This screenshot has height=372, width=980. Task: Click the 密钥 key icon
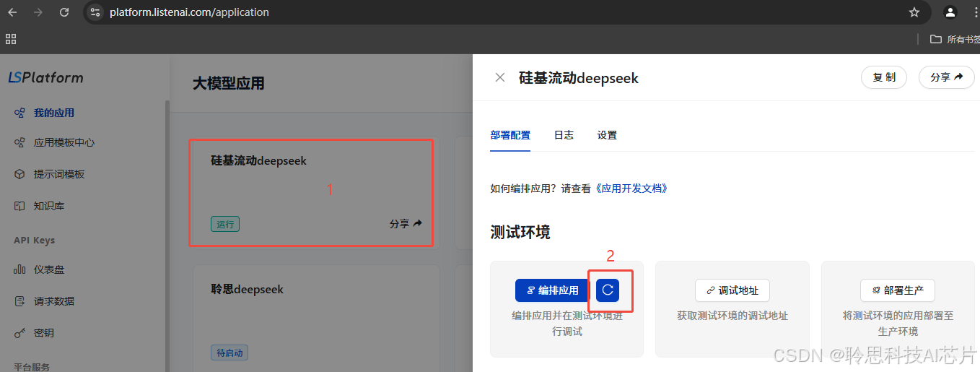click(20, 333)
